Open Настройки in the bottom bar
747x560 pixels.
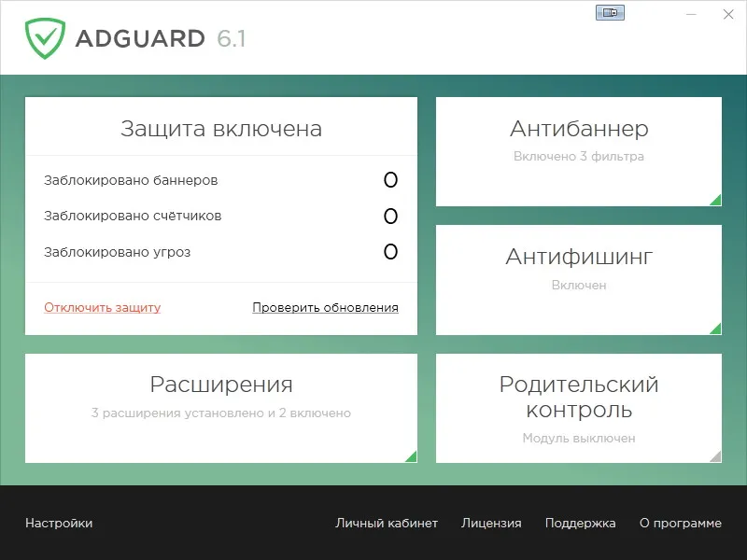[59, 523]
